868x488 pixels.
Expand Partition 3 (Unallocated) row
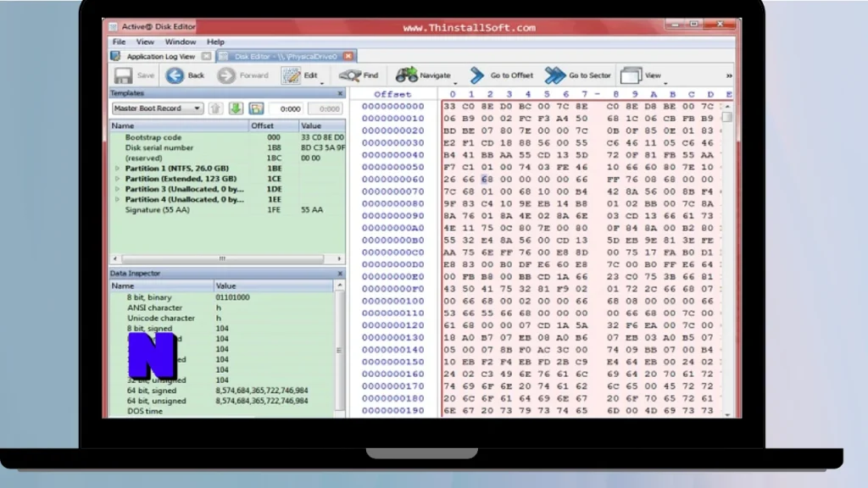pyautogui.click(x=117, y=189)
